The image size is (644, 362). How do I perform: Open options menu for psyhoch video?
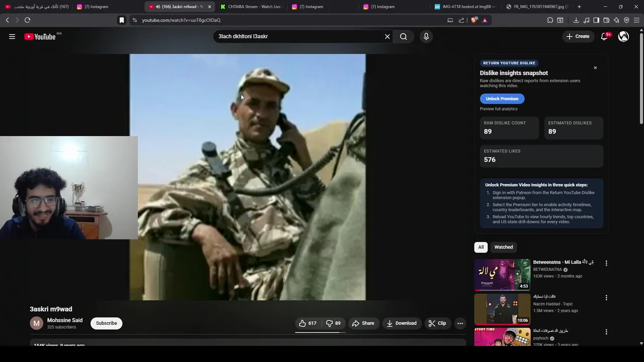tap(606, 332)
